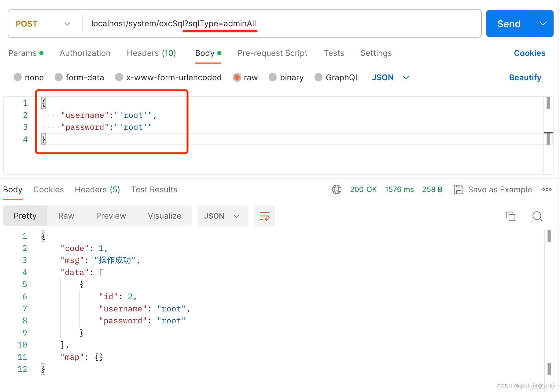Select the Pretty response view
The image size is (560, 392).
25,216
